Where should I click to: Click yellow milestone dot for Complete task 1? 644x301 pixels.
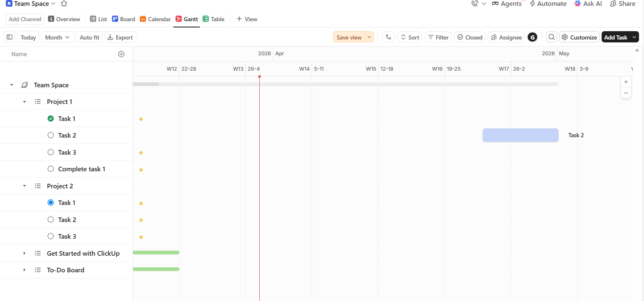point(141,170)
